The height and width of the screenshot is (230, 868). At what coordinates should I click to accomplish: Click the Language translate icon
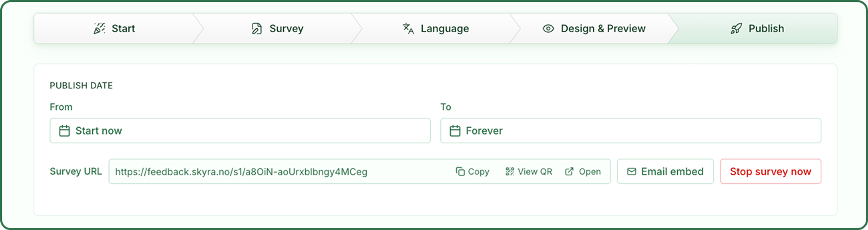point(408,29)
